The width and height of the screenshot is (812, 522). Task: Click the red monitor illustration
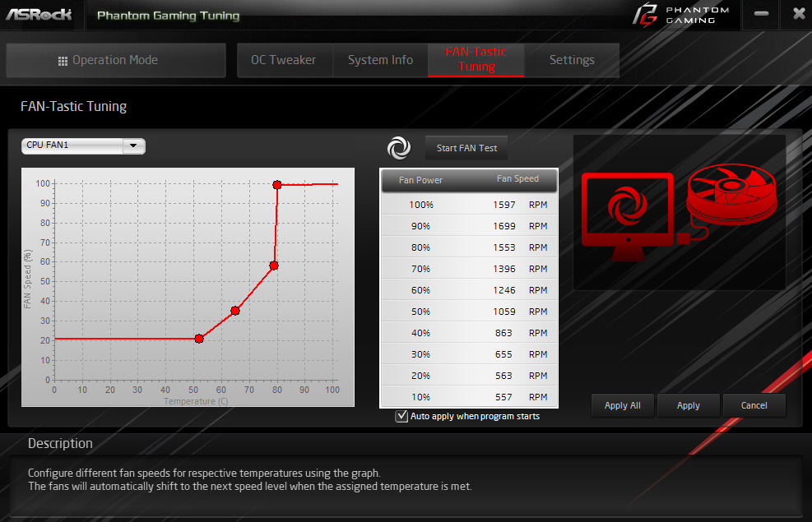click(628, 217)
